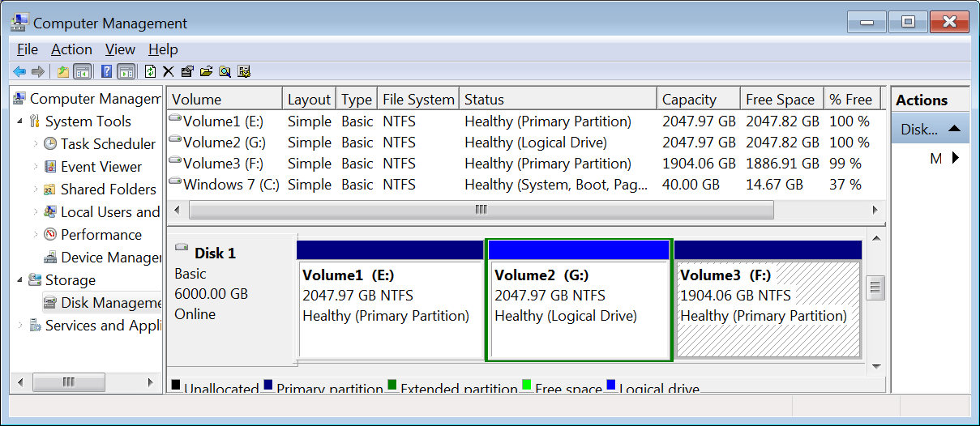Select Device Manager in the tree
This screenshot has width=980, height=426.
pos(110,258)
